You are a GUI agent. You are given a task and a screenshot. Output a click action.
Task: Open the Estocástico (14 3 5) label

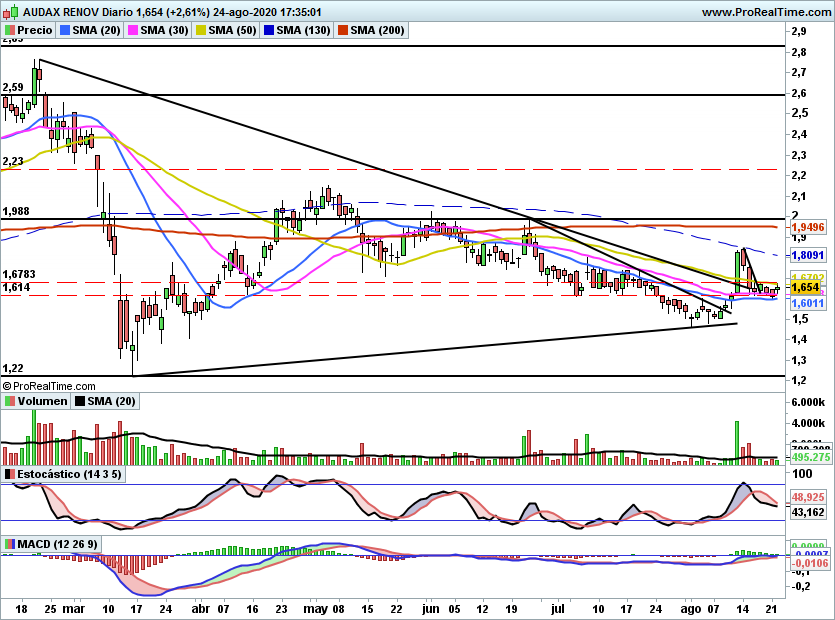click(x=63, y=474)
